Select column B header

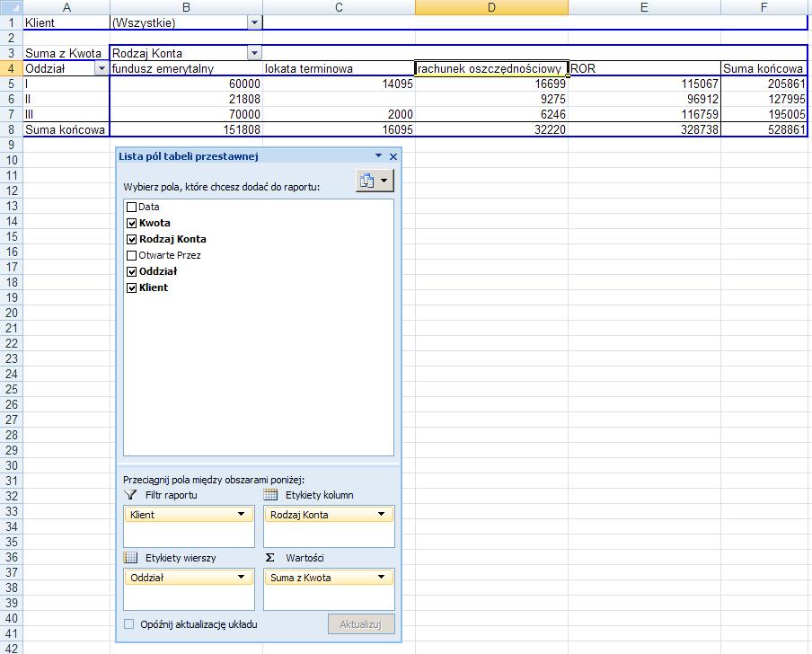(x=186, y=7)
